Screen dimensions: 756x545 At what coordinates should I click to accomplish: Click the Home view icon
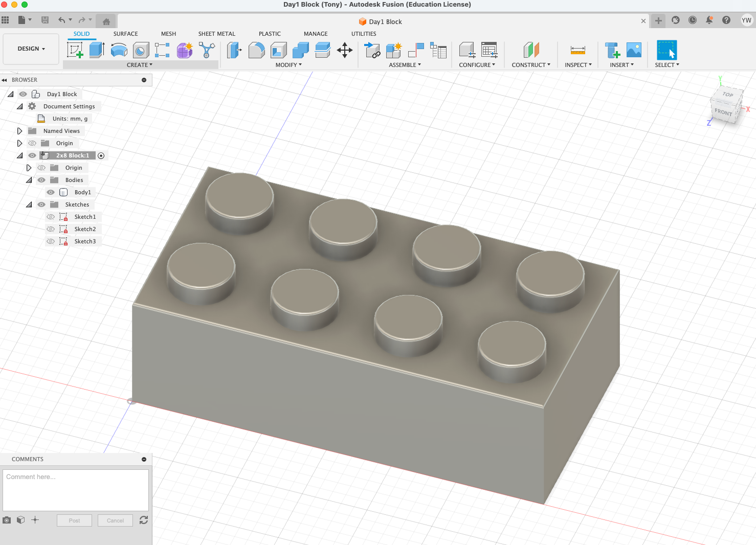(x=106, y=21)
